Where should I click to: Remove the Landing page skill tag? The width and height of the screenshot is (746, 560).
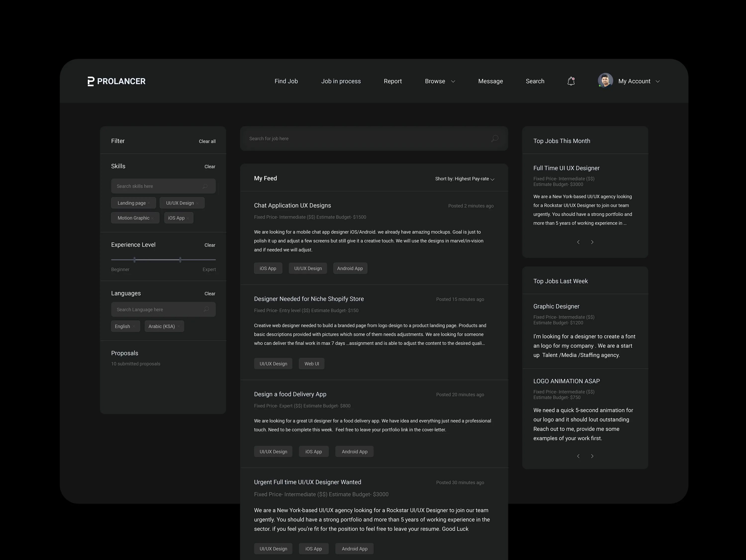(149, 203)
